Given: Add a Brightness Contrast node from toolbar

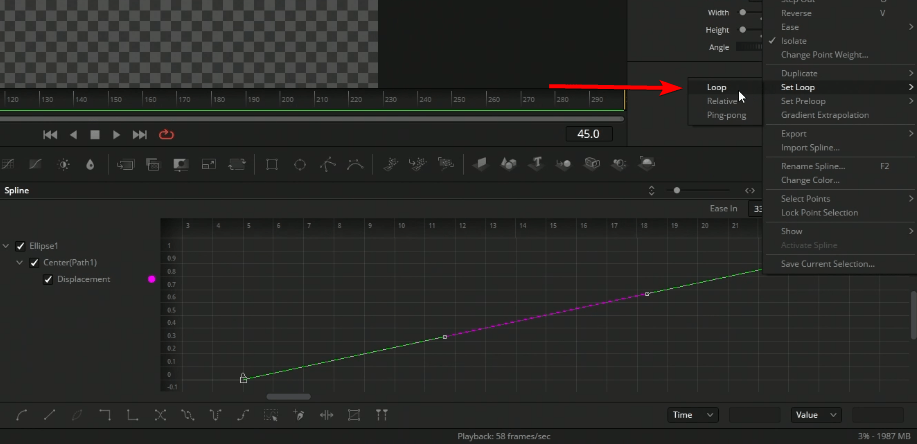Looking at the screenshot, I should pos(63,165).
